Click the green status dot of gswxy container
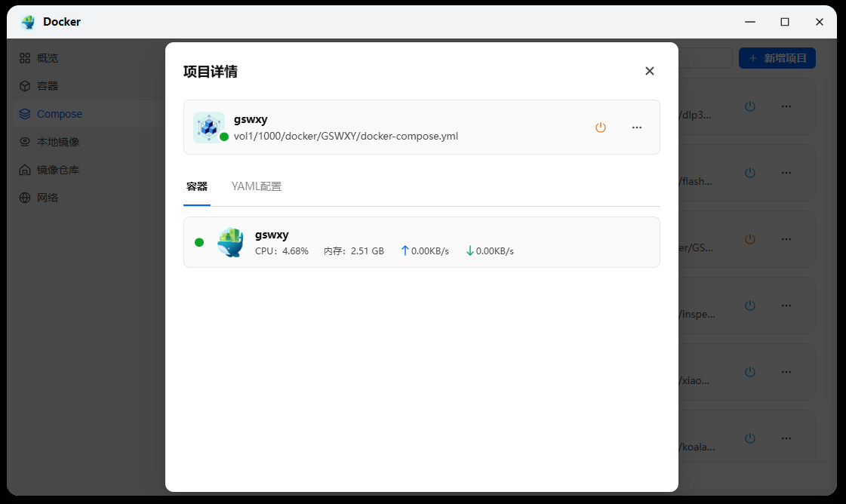The image size is (846, 504). point(199,242)
